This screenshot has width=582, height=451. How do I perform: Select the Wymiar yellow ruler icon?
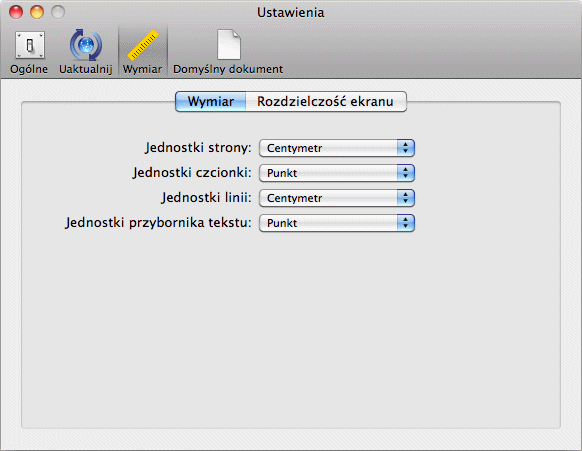click(x=143, y=45)
